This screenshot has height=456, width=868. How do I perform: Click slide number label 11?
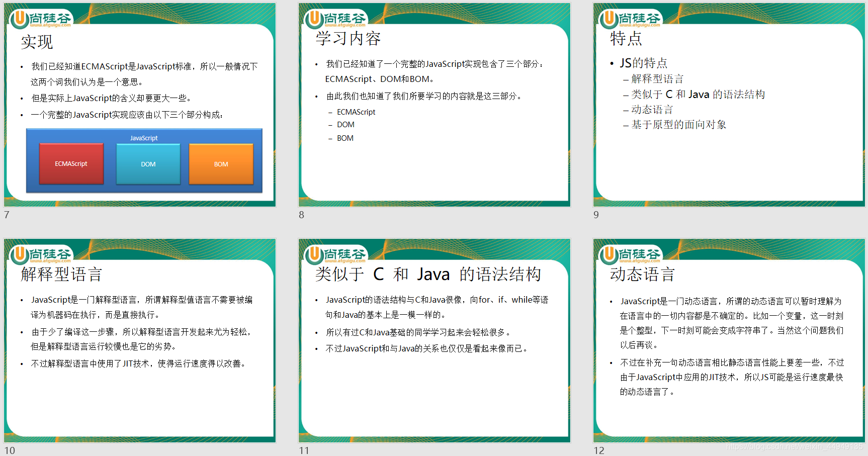tap(304, 450)
